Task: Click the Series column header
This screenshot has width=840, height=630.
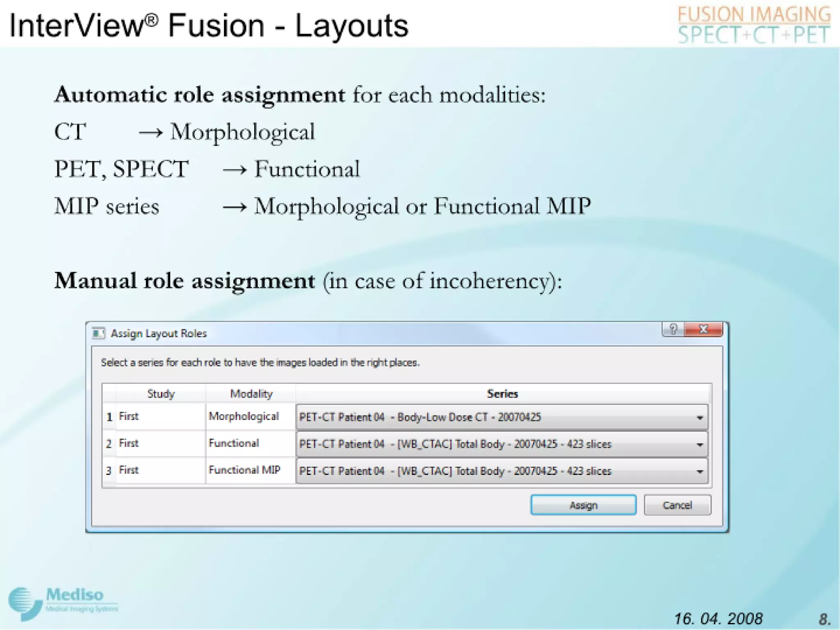Action: point(502,394)
